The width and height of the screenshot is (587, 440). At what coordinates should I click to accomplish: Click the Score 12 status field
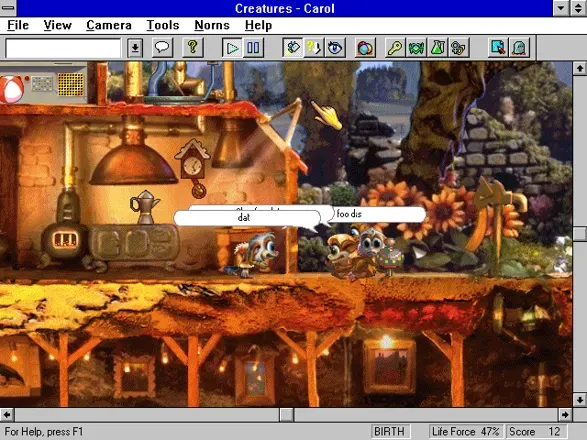[x=535, y=431]
